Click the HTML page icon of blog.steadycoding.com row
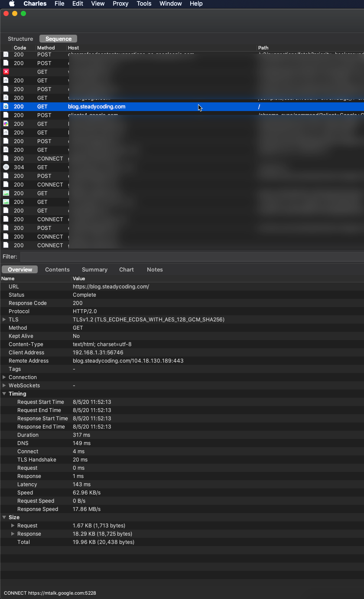The image size is (364, 599). tap(6, 106)
